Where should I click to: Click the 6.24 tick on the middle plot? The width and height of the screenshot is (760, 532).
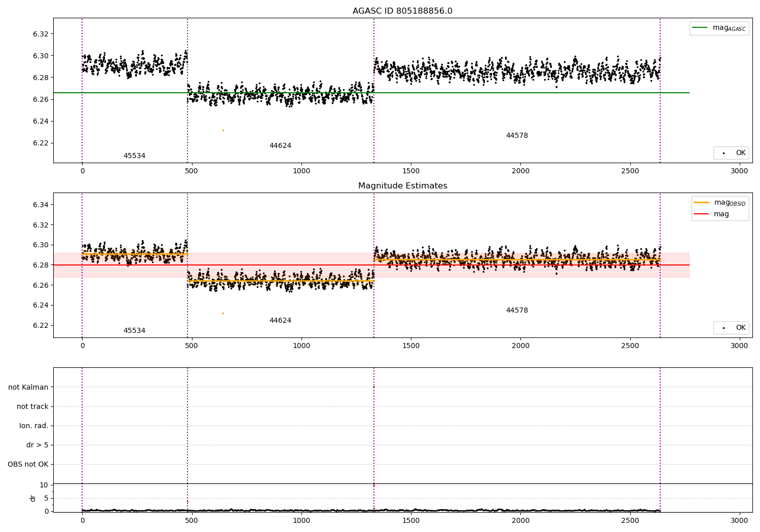coord(41,305)
